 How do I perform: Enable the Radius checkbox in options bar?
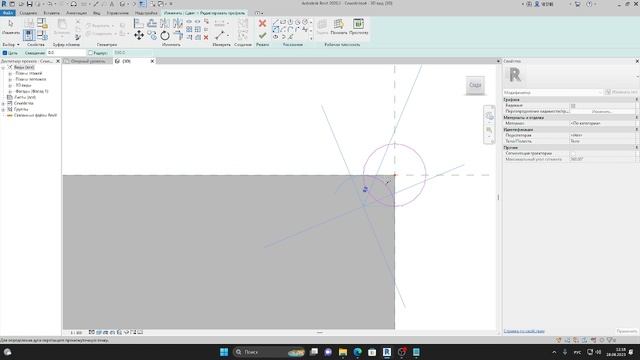click(91, 53)
